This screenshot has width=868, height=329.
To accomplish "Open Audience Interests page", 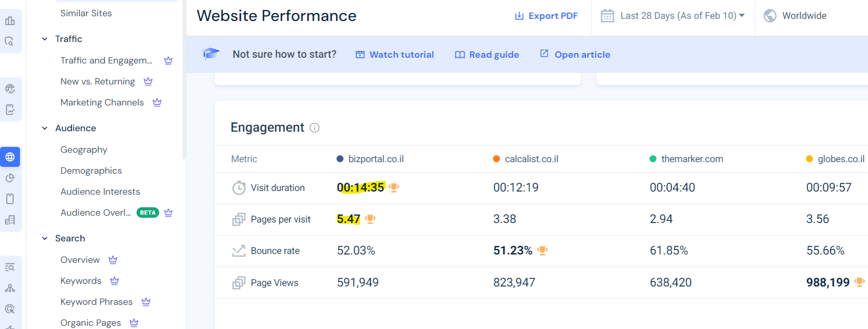I will (100, 192).
